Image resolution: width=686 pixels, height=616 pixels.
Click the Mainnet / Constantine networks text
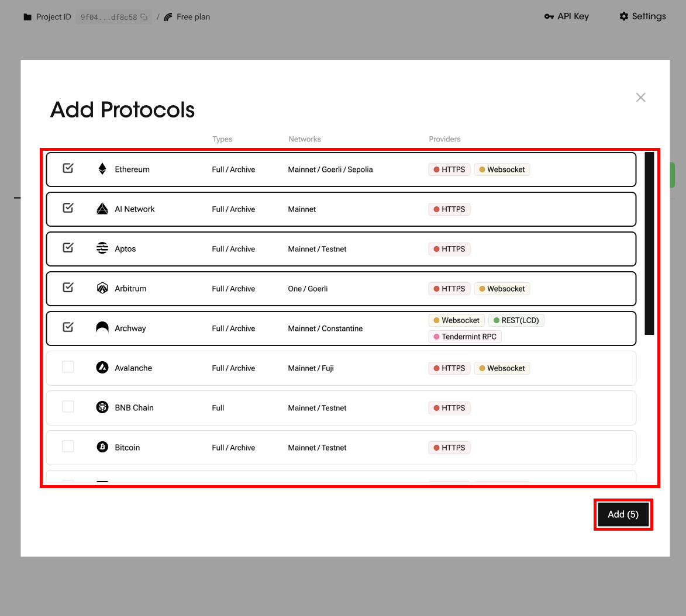pyautogui.click(x=325, y=329)
